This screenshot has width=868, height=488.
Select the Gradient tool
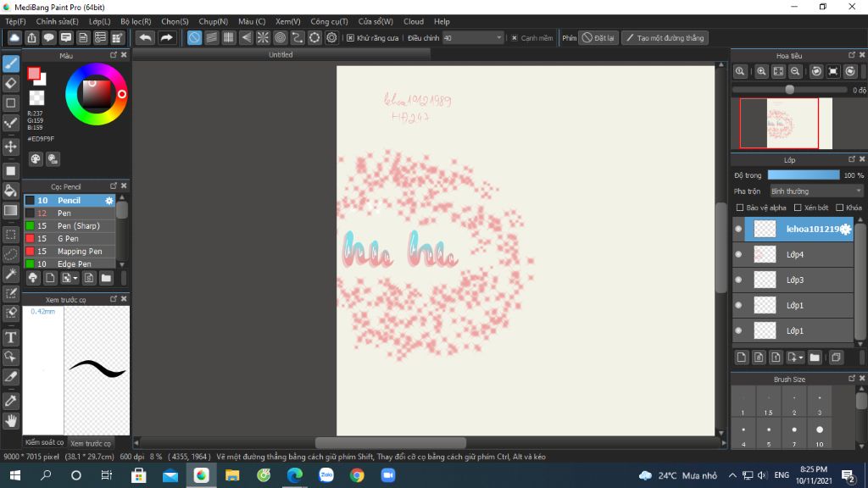click(x=10, y=211)
